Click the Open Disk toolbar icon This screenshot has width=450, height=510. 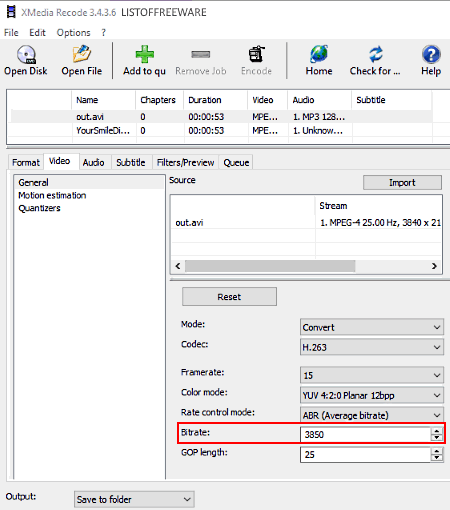(26, 54)
